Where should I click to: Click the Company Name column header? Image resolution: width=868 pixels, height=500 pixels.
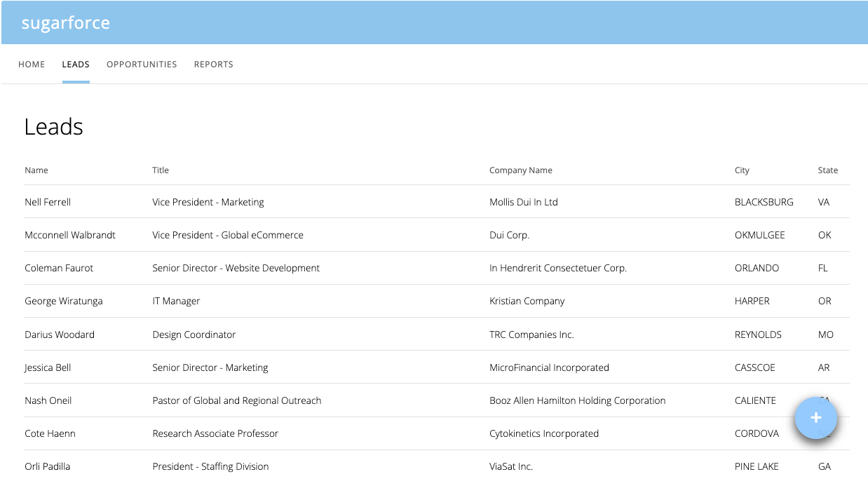[x=521, y=170]
